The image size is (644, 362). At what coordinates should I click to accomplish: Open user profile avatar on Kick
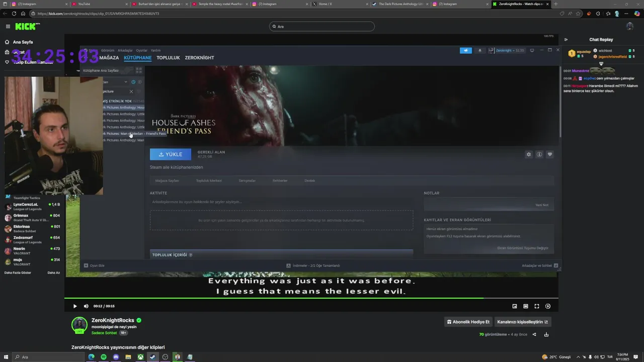(x=629, y=26)
